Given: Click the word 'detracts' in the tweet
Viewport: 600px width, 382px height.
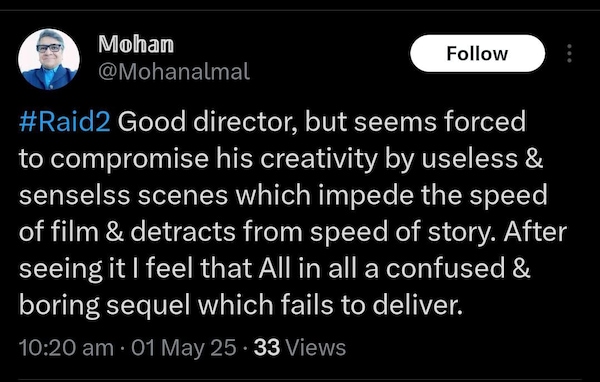Looking at the screenshot, I should click(x=183, y=232).
